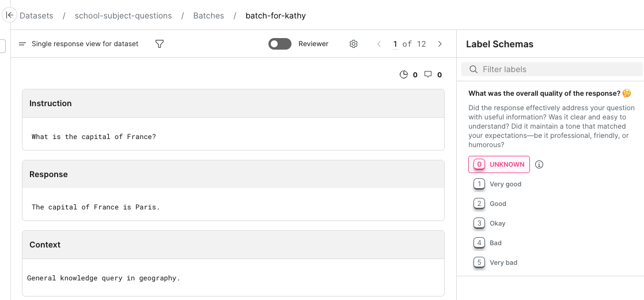Viewport: 644px width, 300px height.
Task: Click the Instruction section header
Action: click(233, 103)
